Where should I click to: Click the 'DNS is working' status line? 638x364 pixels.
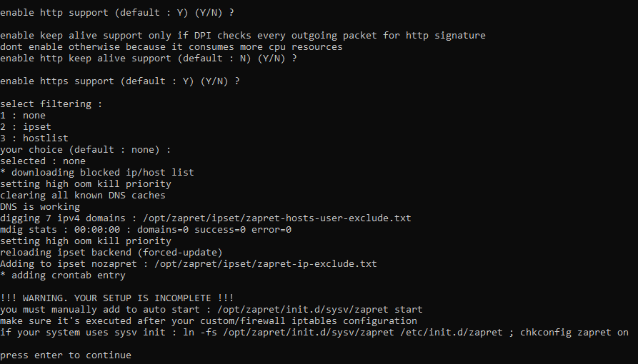pos(40,206)
